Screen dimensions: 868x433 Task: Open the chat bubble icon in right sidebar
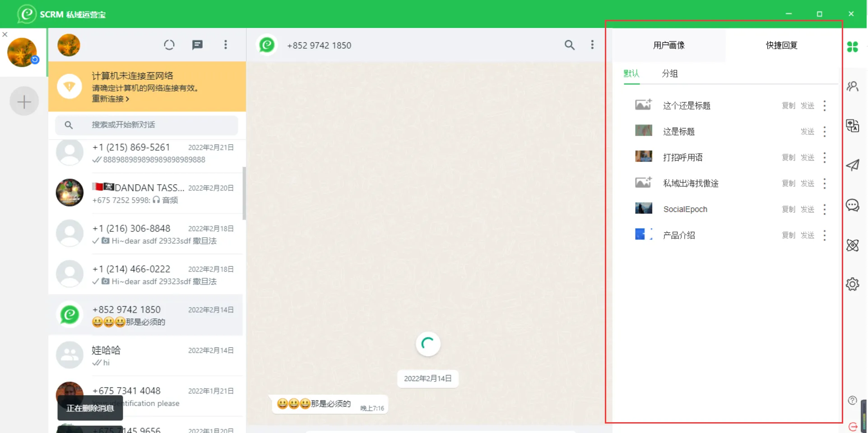852,205
